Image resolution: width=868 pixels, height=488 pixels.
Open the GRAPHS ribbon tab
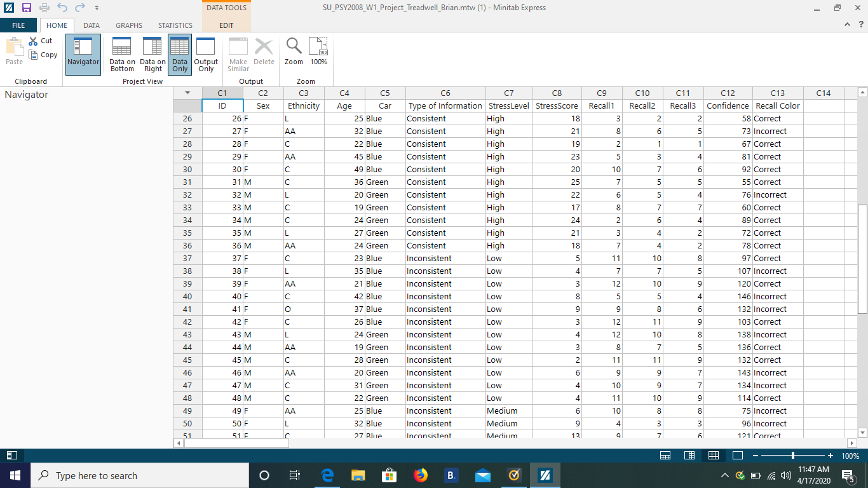pos(129,25)
